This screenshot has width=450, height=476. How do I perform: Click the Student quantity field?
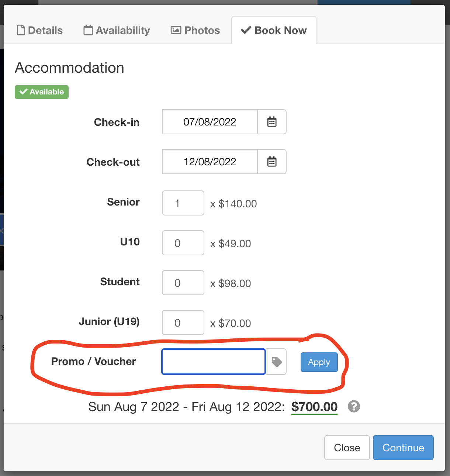click(183, 283)
